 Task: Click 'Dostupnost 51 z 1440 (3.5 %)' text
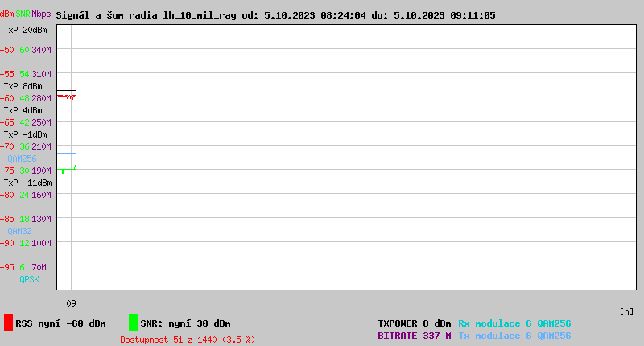click(x=188, y=340)
